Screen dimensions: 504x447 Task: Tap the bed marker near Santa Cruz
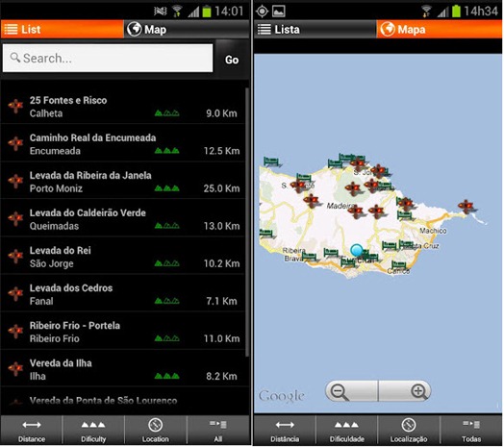click(x=406, y=245)
